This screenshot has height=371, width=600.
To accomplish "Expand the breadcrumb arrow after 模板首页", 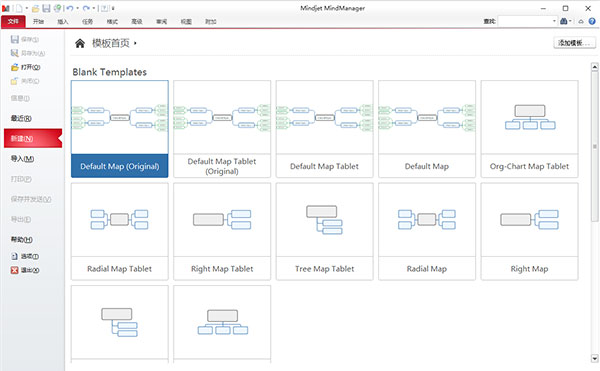I will tap(135, 44).
